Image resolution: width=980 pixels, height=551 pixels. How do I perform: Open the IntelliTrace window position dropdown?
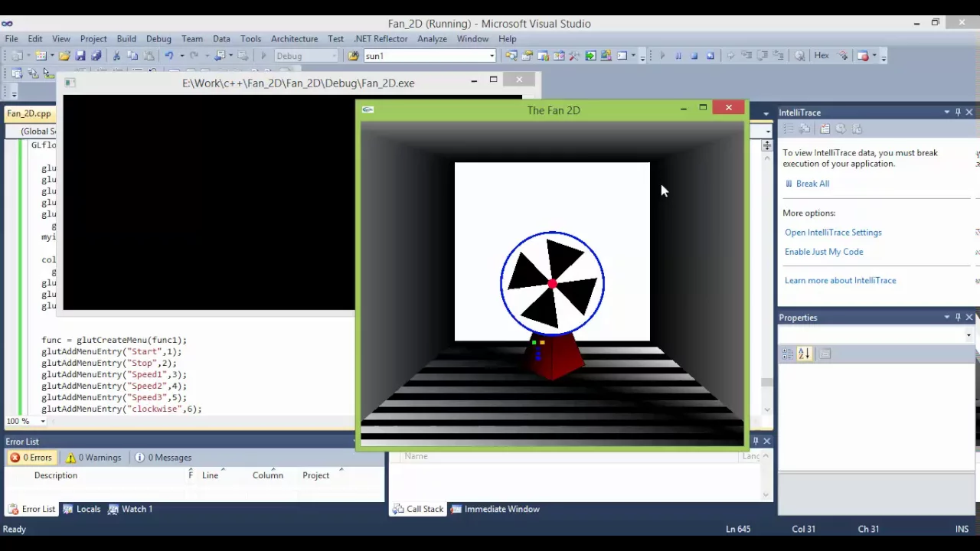(x=947, y=112)
